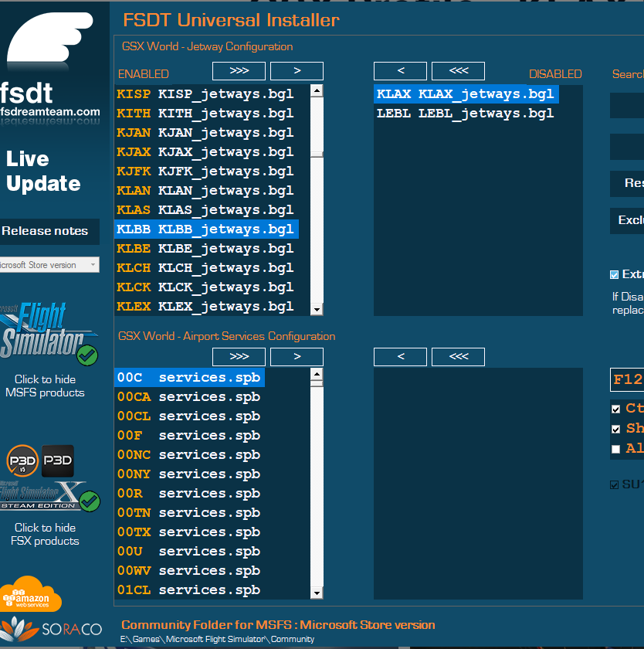Viewport: 644px width, 649px height.
Task: Click the black P3D icon
Action: coord(58,460)
